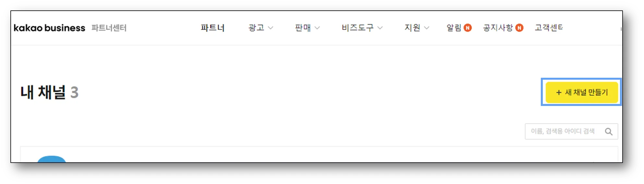The width and height of the screenshot is (644, 184).
Task: Click the orange N badge beside 알림
Action: [468, 28]
